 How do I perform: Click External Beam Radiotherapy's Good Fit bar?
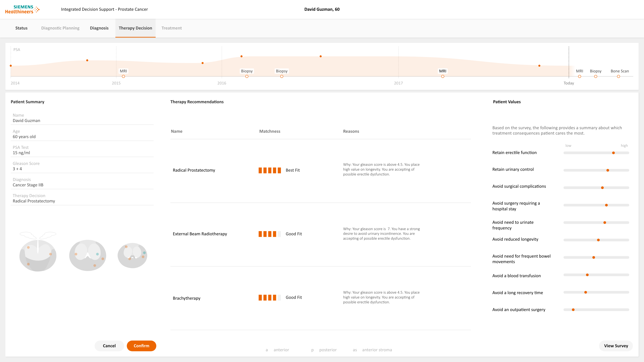click(270, 234)
